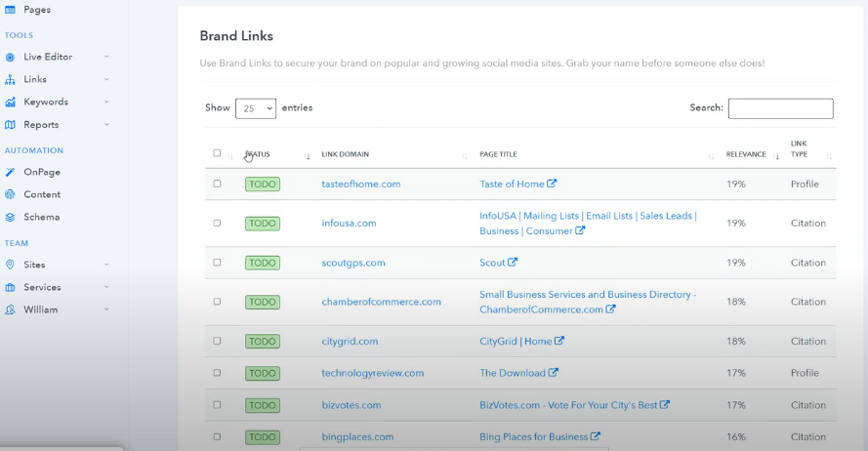The image size is (868, 451).
Task: Click the Content brain icon
Action: [x=10, y=195]
